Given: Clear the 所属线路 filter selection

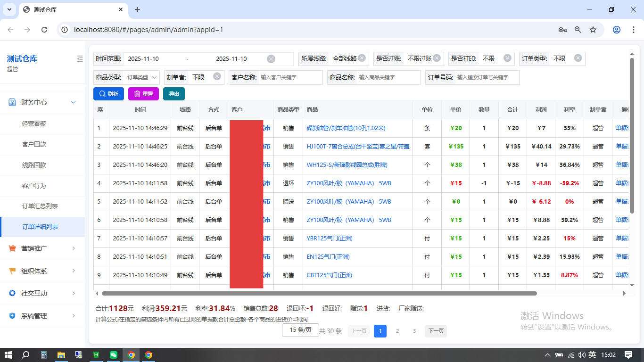Looking at the screenshot, I should [x=362, y=58].
